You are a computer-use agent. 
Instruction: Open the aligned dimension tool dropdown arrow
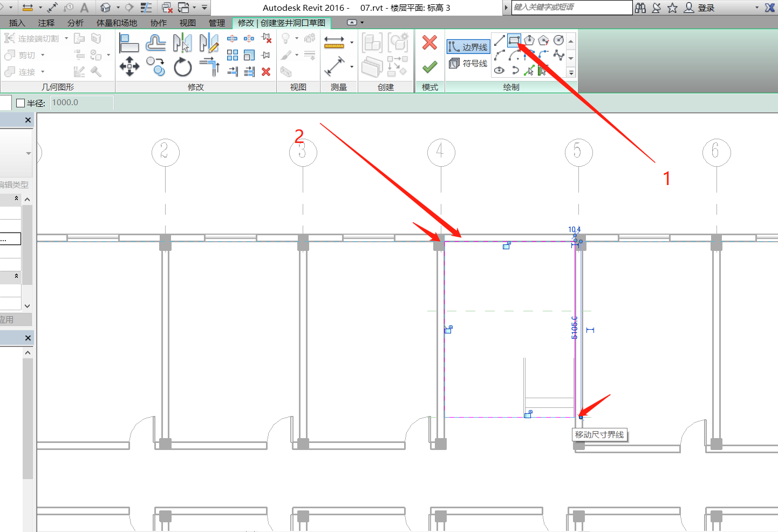click(352, 43)
